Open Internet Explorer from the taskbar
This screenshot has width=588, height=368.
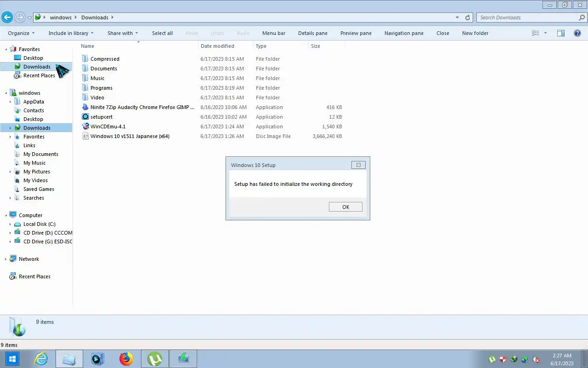click(41, 359)
